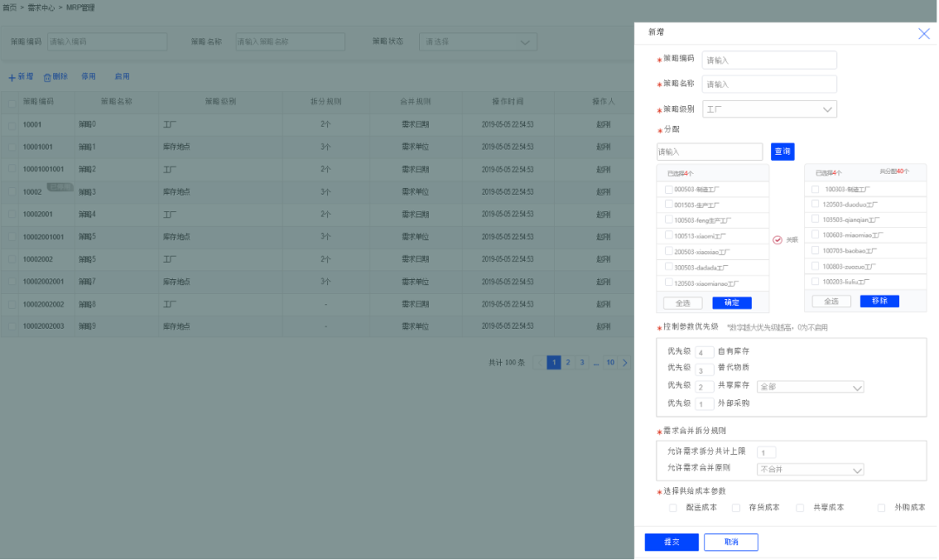This screenshot has width=939, height=560.
Task: Check the 120503-xiaomianao工厂 checkbox
Action: [669, 283]
